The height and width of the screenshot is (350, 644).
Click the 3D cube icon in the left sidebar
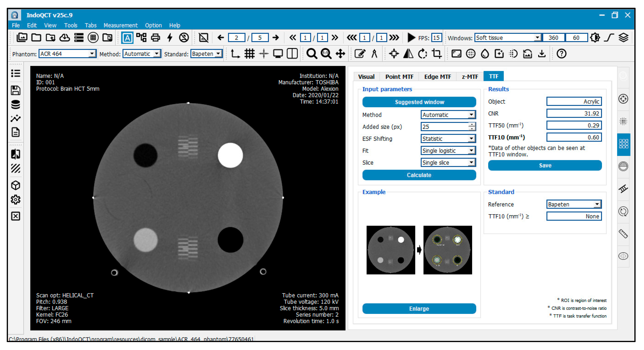click(x=16, y=185)
